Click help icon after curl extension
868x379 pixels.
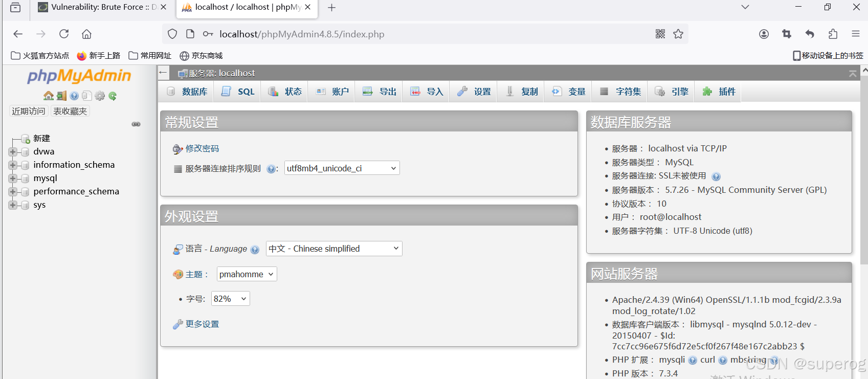723,361
